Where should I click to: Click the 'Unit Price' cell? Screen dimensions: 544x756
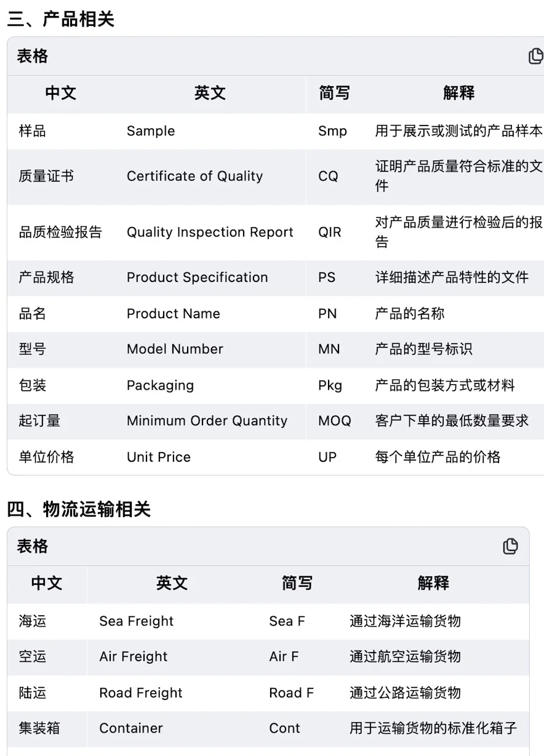159,457
